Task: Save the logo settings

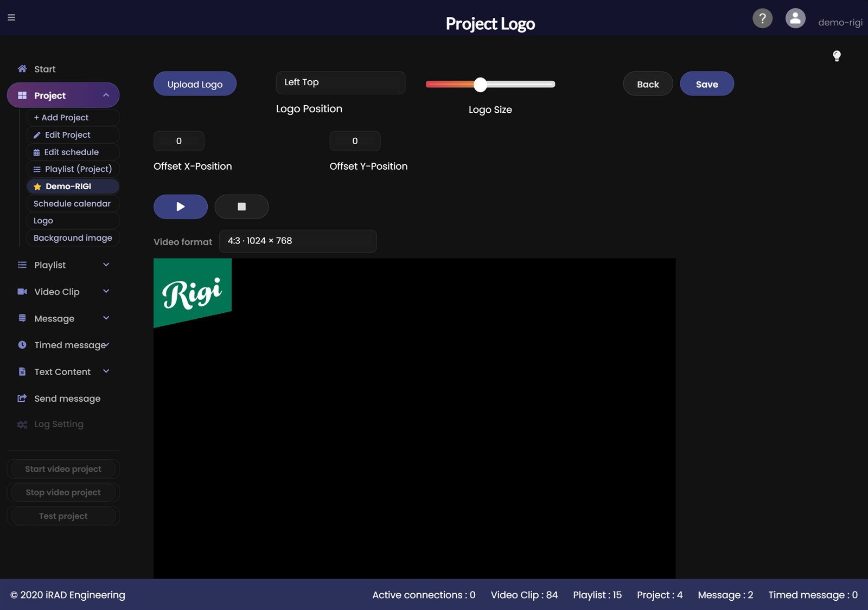Action: click(x=707, y=84)
